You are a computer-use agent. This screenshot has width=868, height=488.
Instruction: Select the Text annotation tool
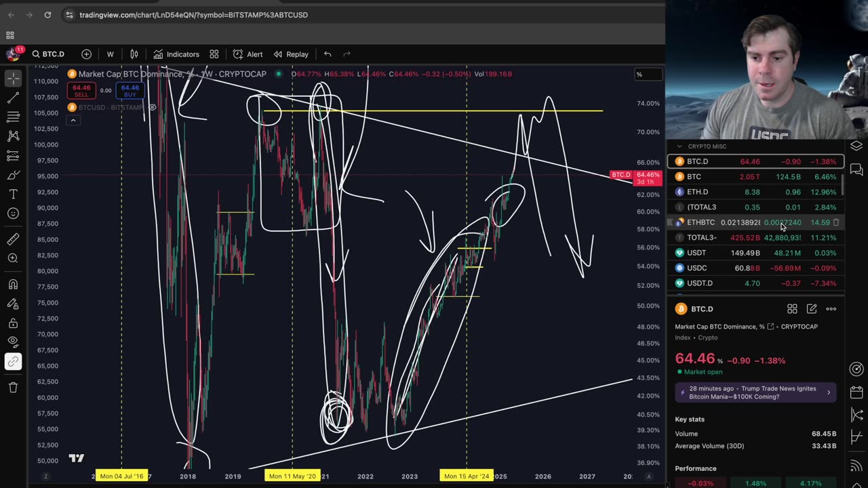point(13,195)
